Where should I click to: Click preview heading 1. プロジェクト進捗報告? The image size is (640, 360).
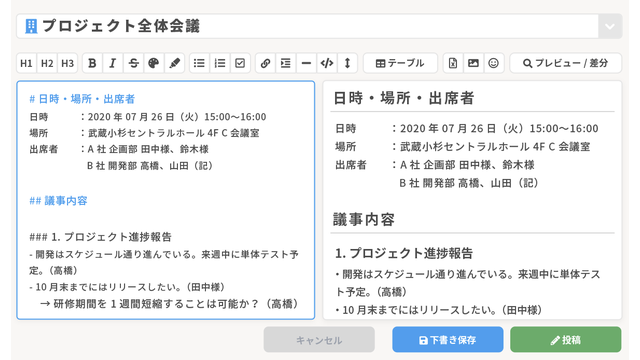point(404,253)
